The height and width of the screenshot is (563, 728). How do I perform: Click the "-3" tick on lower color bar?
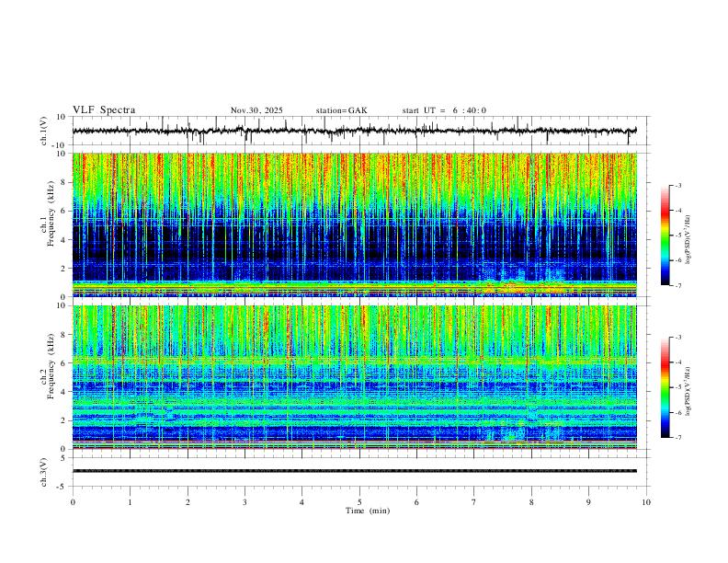click(678, 338)
